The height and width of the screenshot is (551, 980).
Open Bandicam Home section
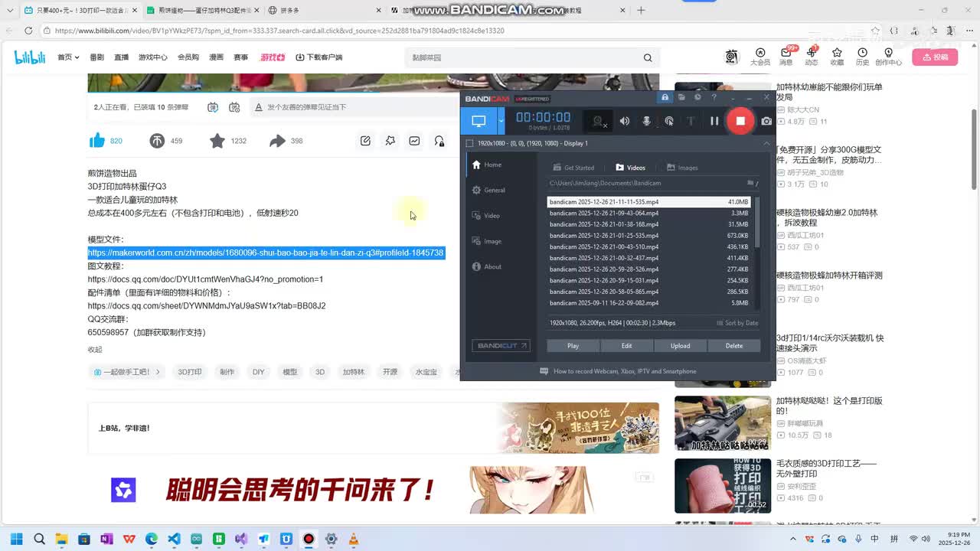click(x=486, y=165)
